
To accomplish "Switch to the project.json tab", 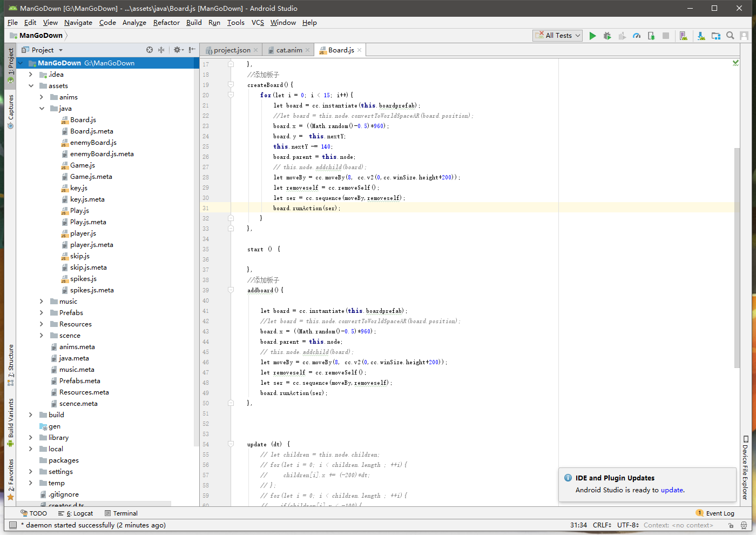I will point(232,50).
